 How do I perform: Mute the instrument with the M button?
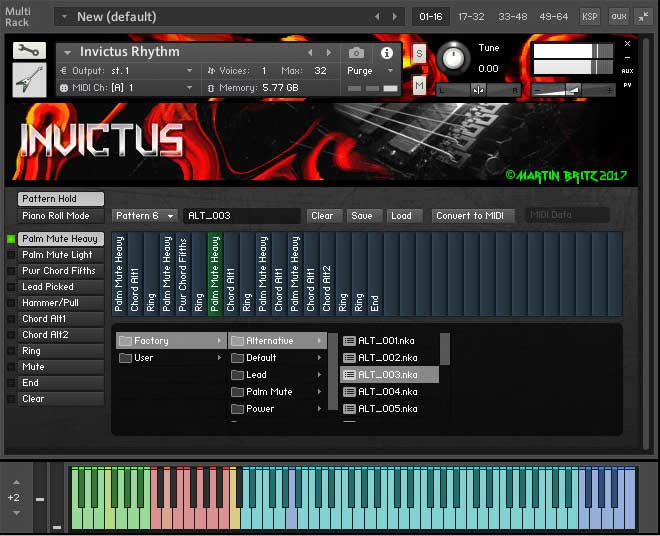click(x=419, y=86)
